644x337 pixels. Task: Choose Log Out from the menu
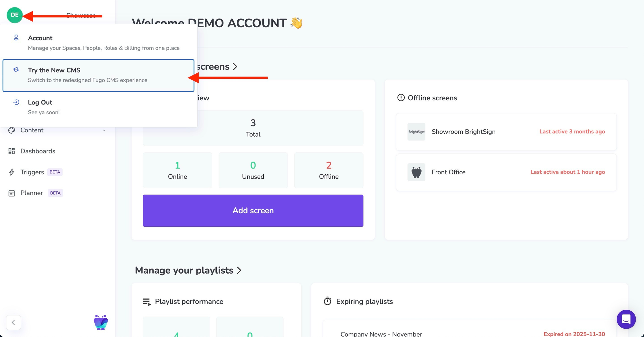40,103
